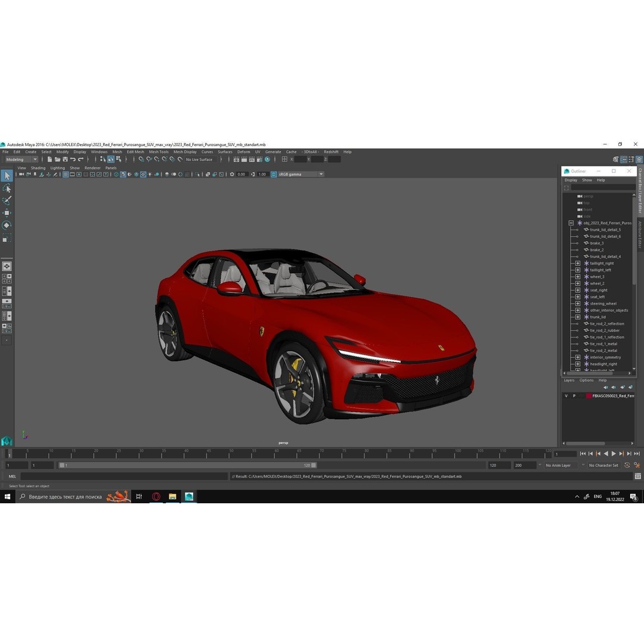The image size is (644, 644).
Task: Redo action in status line
Action: click(x=80, y=159)
